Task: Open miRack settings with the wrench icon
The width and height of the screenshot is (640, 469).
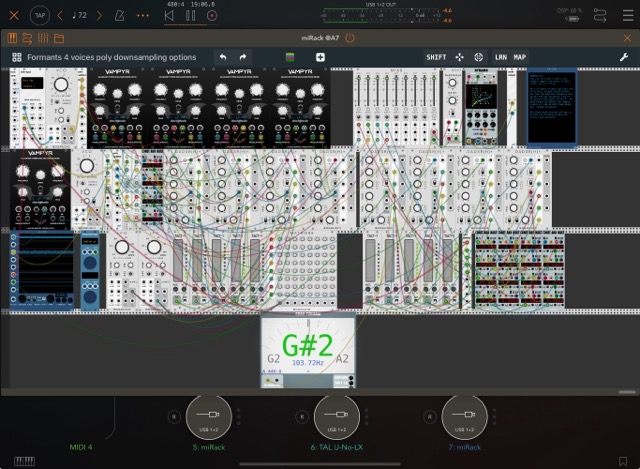Action: click(x=624, y=57)
